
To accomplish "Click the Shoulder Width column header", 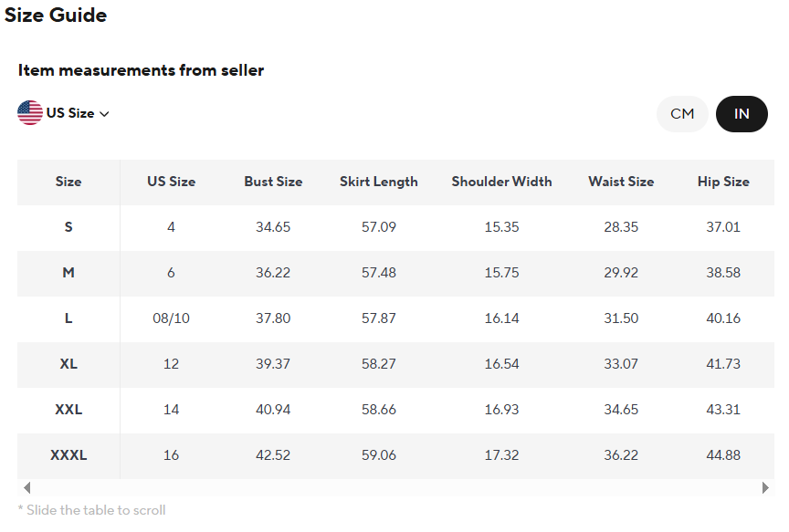I will [501, 182].
